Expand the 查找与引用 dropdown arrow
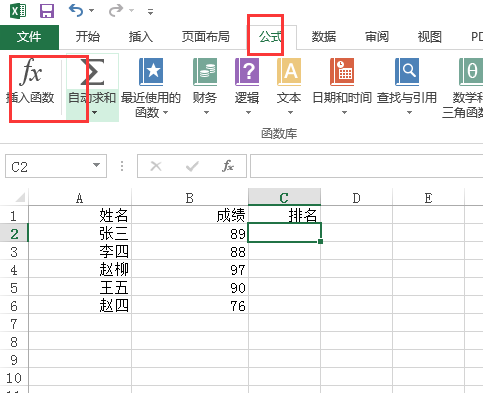The height and width of the screenshot is (393, 483). 409,113
